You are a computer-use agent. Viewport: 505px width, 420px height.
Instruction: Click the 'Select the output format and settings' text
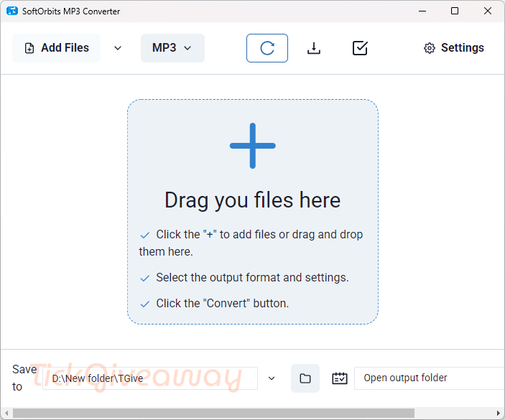coord(252,278)
